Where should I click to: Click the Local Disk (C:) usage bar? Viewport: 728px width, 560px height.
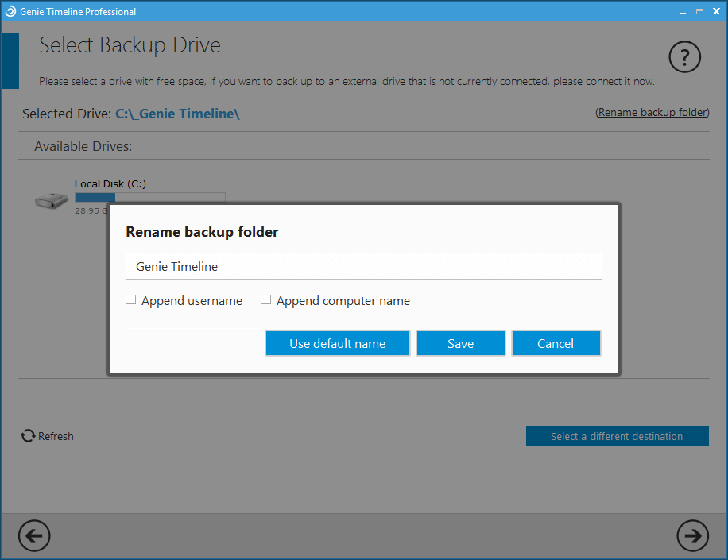[x=149, y=197]
